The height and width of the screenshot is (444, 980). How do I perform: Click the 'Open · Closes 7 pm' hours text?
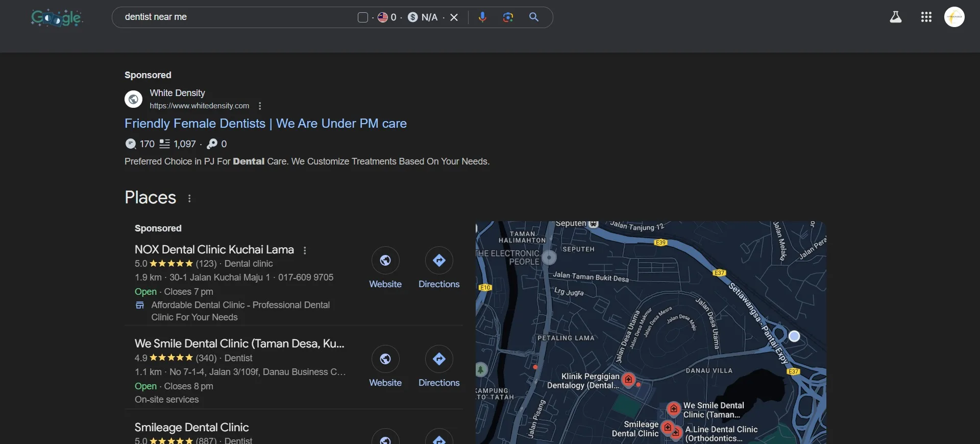tap(174, 292)
